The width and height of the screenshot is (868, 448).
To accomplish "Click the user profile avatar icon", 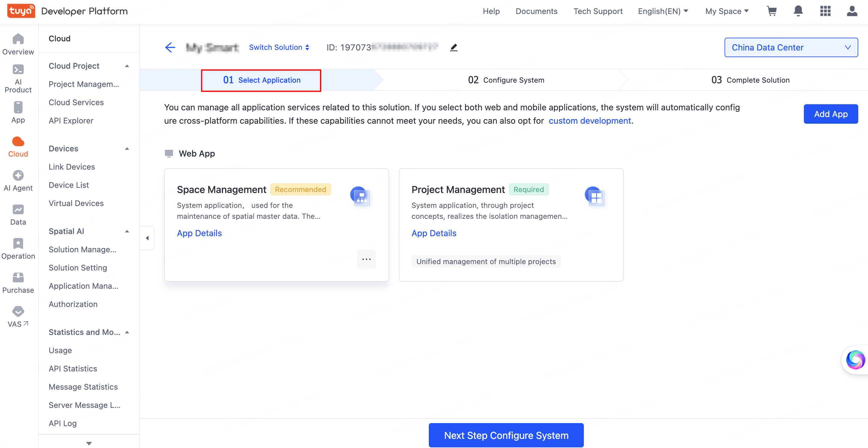I will (x=852, y=11).
